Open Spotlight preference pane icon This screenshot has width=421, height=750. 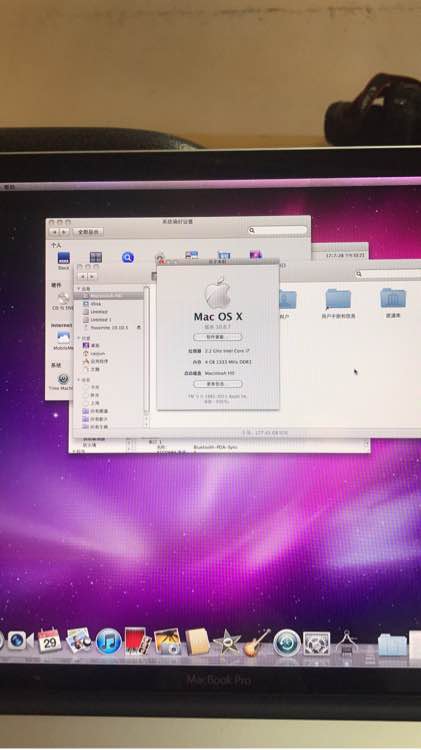pyautogui.click(x=127, y=257)
